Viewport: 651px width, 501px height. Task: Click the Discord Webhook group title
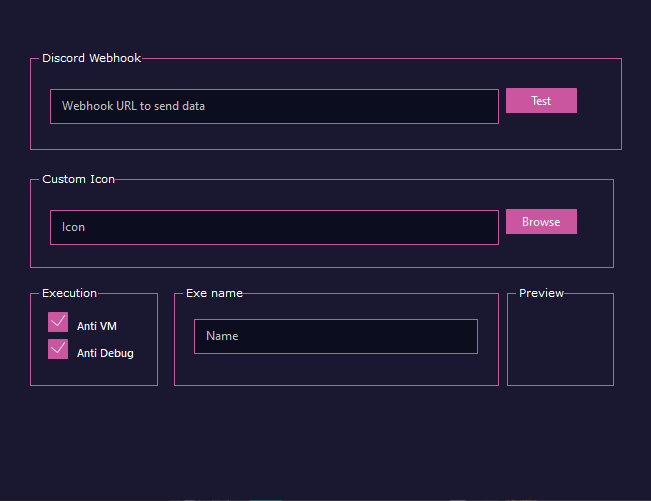click(x=91, y=58)
